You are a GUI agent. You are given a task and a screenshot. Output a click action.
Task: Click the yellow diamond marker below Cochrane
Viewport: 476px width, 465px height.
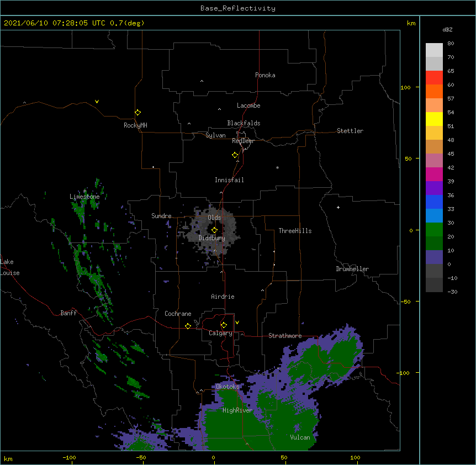point(188,326)
